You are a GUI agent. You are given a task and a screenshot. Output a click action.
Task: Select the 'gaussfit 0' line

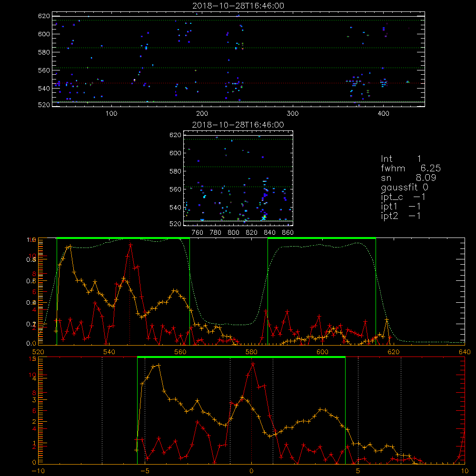pyautogui.click(x=405, y=187)
